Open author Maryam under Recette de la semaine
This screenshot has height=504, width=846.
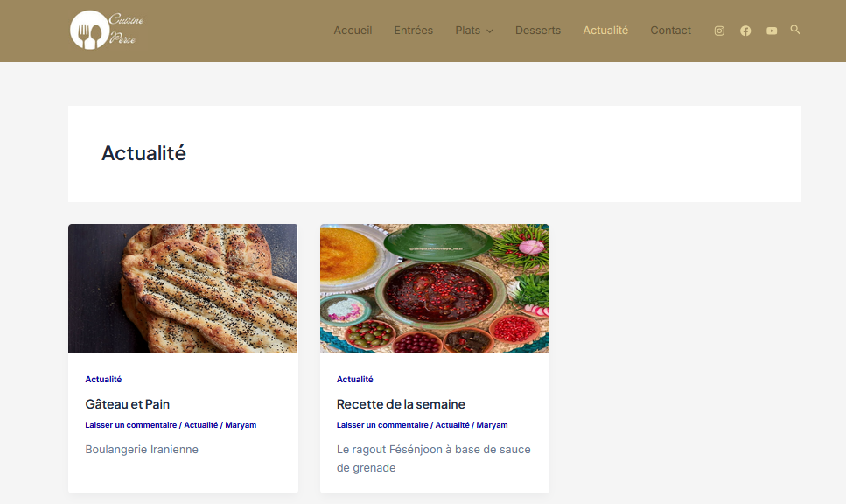[x=492, y=425]
